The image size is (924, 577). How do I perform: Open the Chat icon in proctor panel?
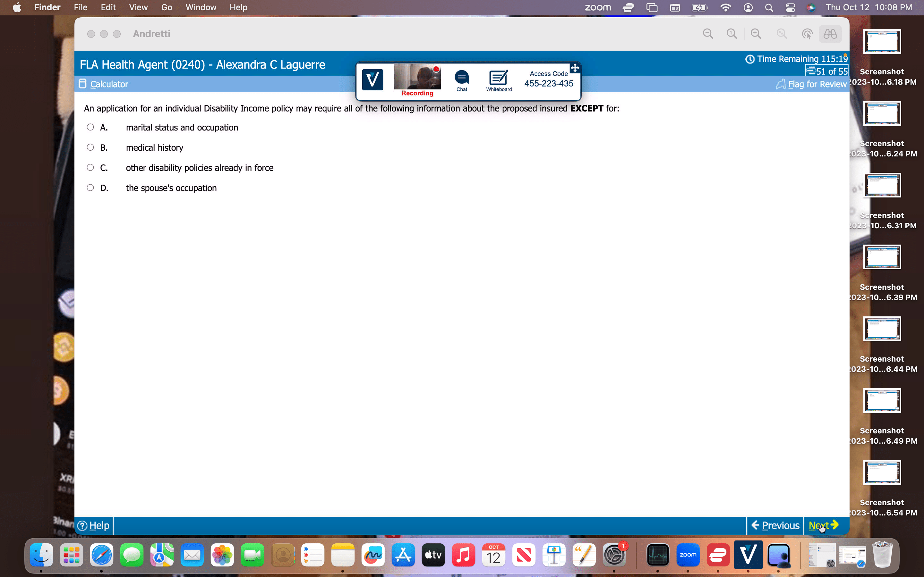pyautogui.click(x=462, y=80)
